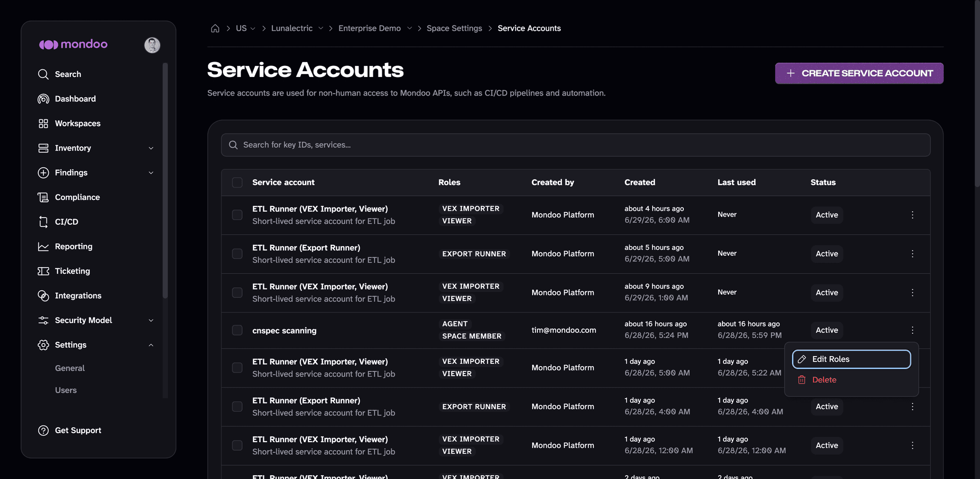
Task: Open the actions menu for the 6/29 5:00 AM Export Runner row
Action: (913, 254)
